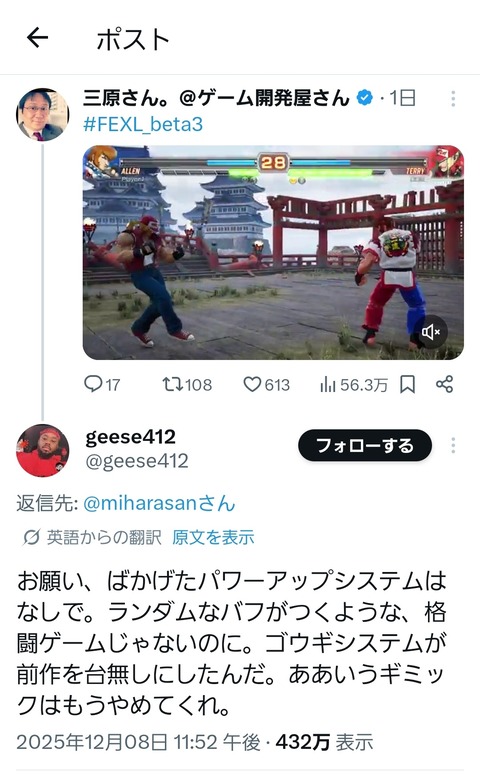
Task: Open geese412's profile avatar
Action: [43, 450]
